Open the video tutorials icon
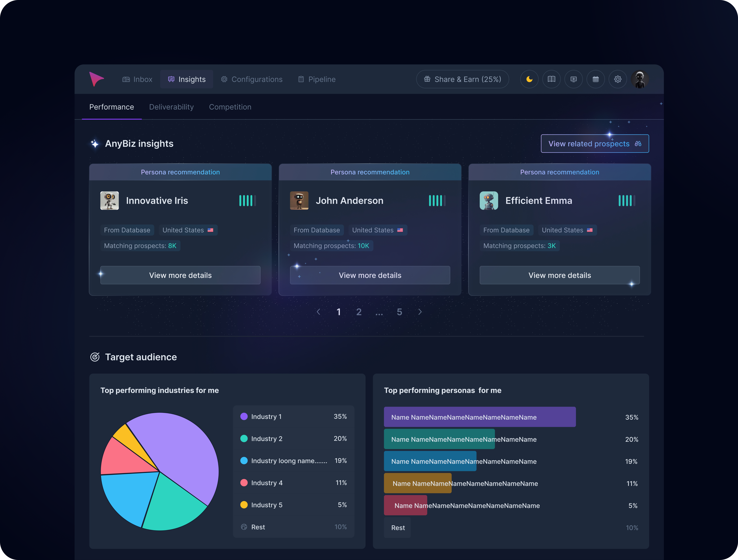This screenshot has width=738, height=560. pyautogui.click(x=574, y=79)
